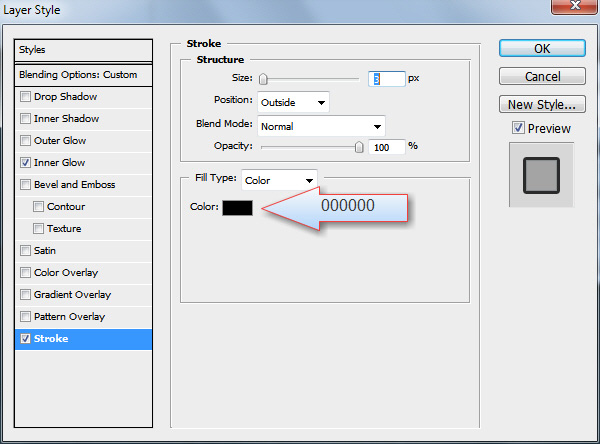This screenshot has width=600, height=444.
Task: Select the Bevel and Emboss label
Action: [75, 184]
